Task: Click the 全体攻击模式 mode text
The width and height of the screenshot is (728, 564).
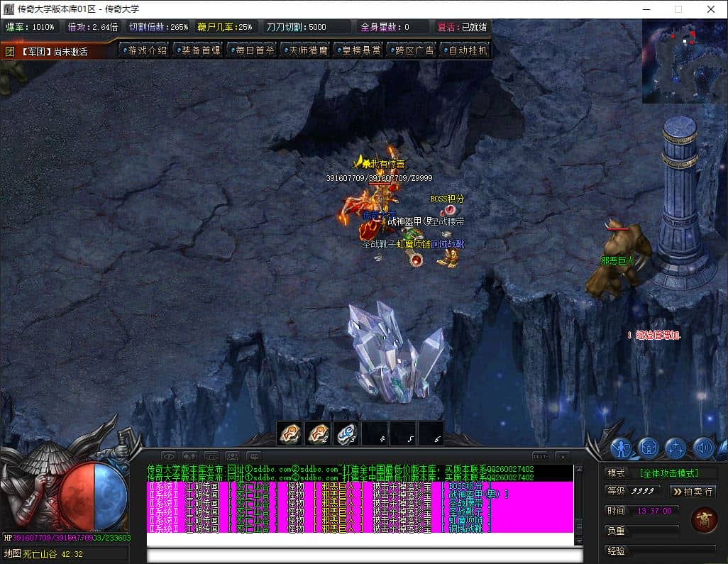Action: 669,473
